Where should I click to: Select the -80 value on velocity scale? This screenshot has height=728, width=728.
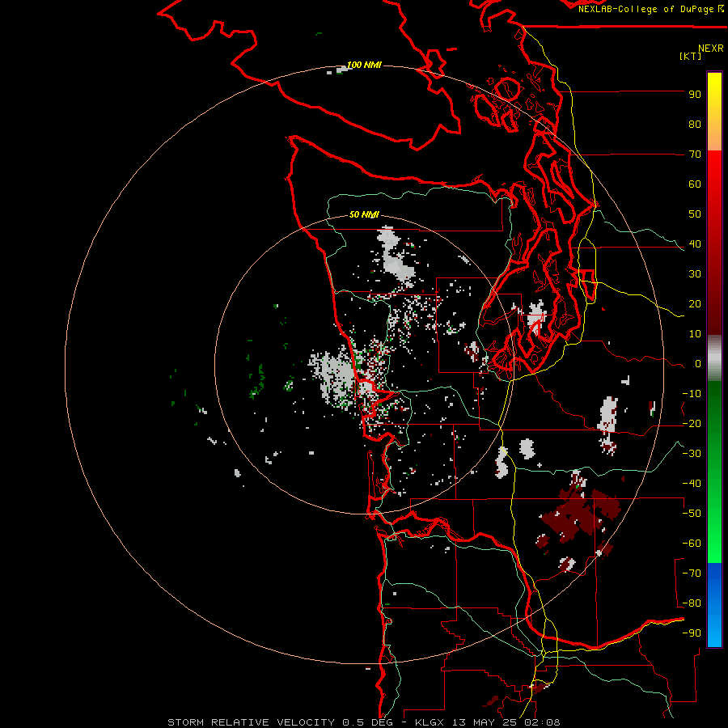click(x=692, y=603)
